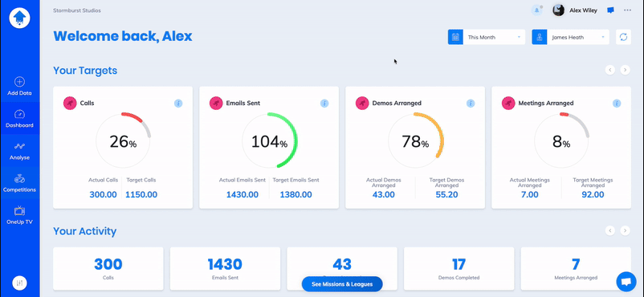The height and width of the screenshot is (297, 644).
Task: Open the three-dot more options menu
Action: click(x=628, y=10)
